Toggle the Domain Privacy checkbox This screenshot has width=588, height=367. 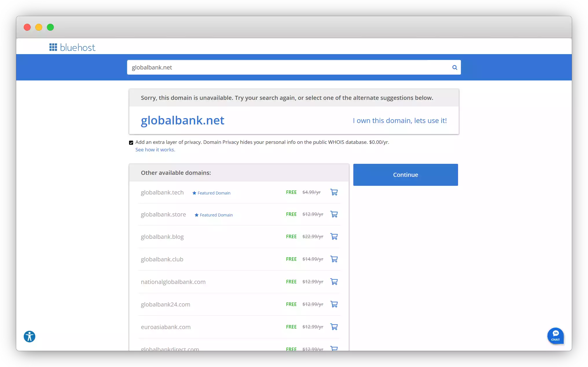pos(131,142)
